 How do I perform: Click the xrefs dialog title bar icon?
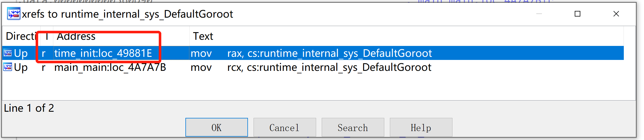14,14
